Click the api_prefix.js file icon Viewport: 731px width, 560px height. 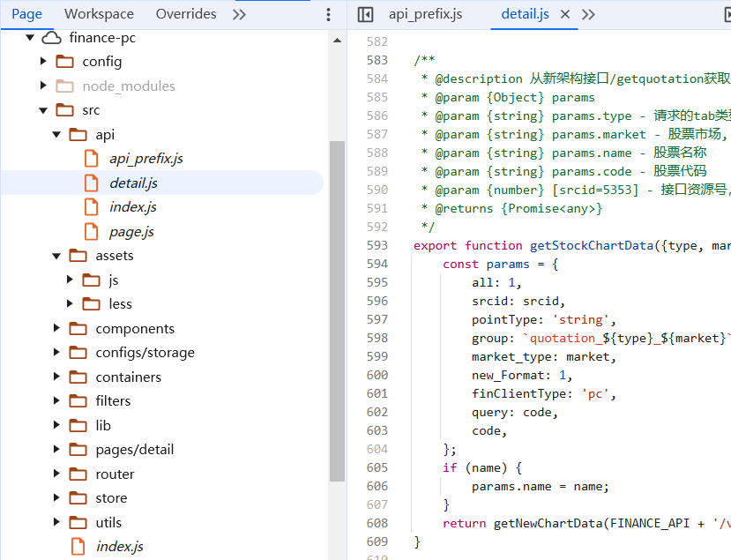pyautogui.click(x=92, y=159)
